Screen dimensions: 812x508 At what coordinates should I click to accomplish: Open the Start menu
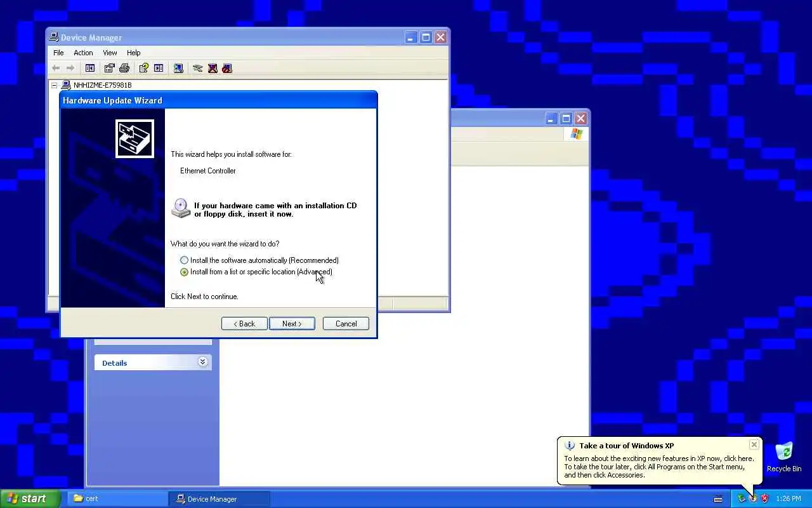click(30, 498)
